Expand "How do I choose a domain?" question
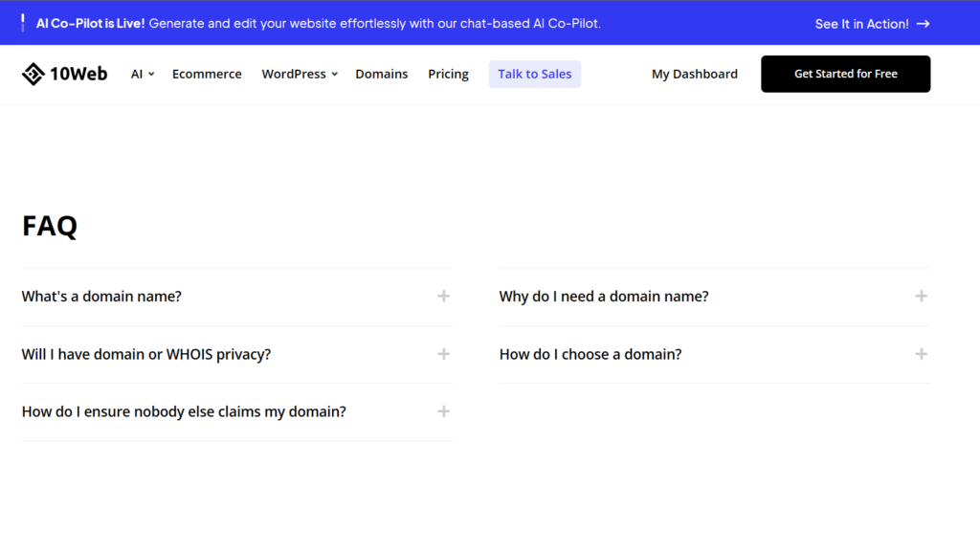 [590, 354]
